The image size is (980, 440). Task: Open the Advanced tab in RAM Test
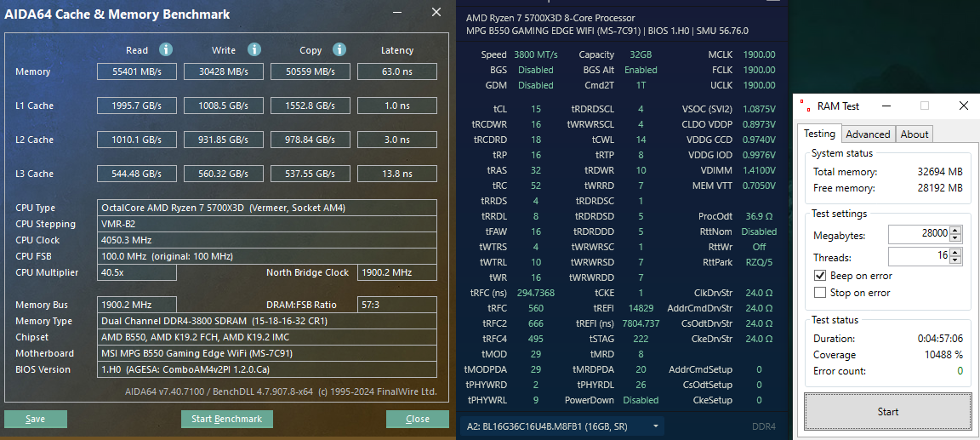(x=868, y=134)
